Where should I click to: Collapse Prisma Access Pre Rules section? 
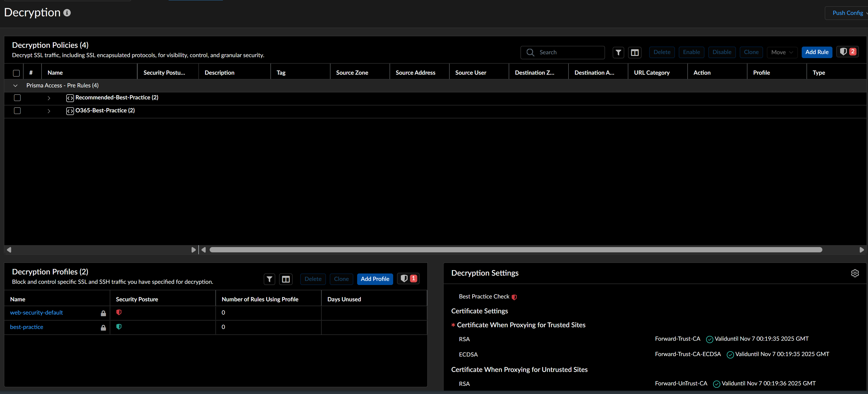[15, 85]
